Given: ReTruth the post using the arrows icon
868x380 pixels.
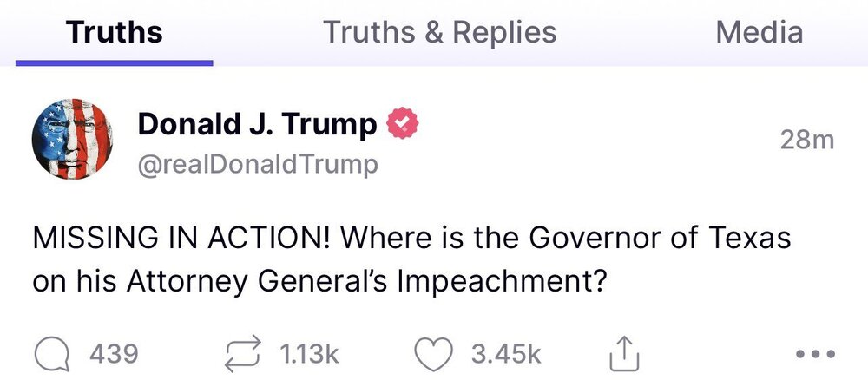Looking at the screenshot, I should tap(243, 353).
